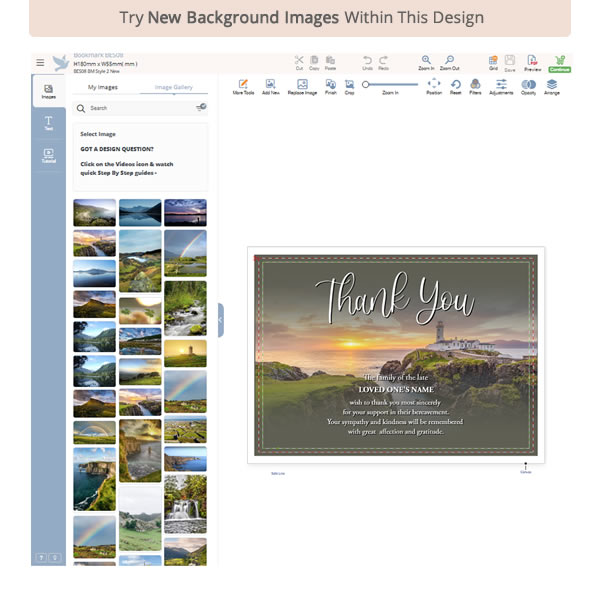Collapse the image gallery side panel
This screenshot has width=600, height=602.
pos(220,320)
